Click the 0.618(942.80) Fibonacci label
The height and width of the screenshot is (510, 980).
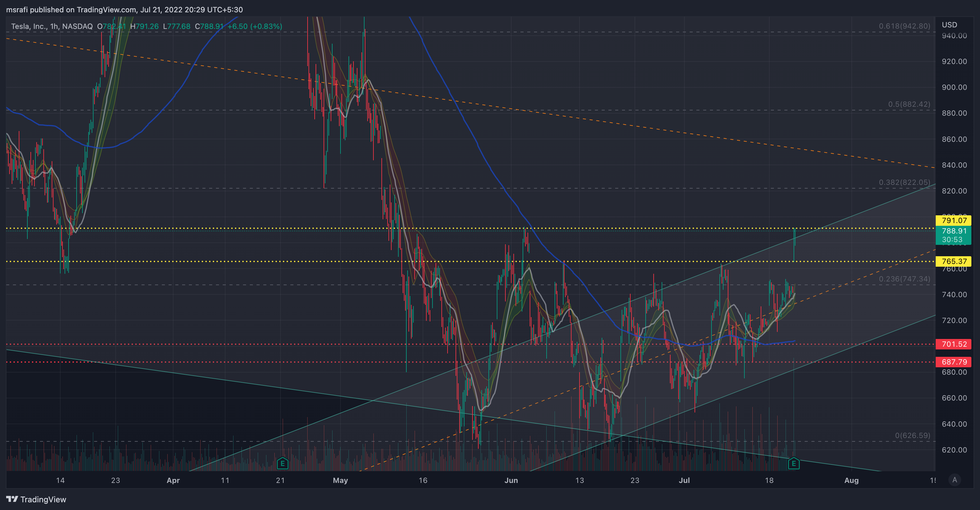tap(904, 26)
